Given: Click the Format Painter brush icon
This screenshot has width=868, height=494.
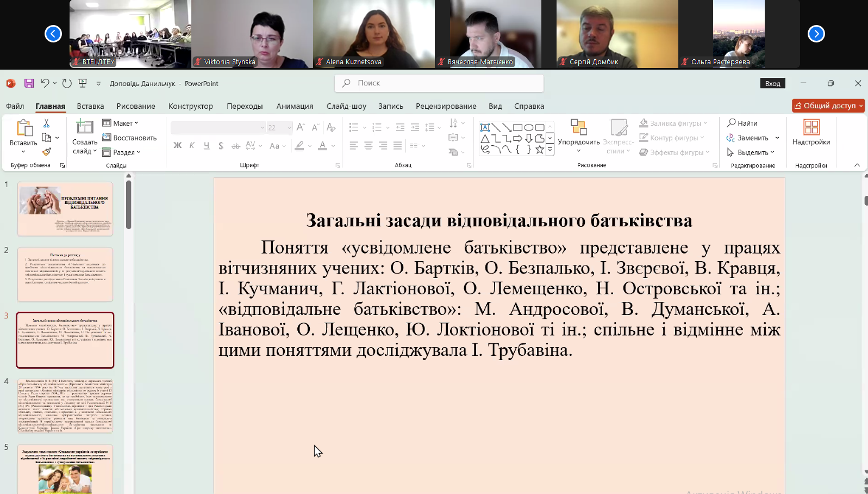Looking at the screenshot, I should coord(47,152).
